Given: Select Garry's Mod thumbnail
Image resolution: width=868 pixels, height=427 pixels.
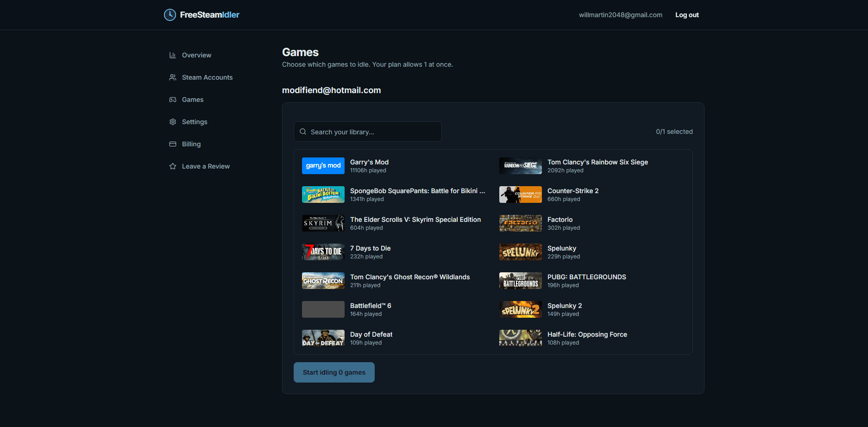Looking at the screenshot, I should pyautogui.click(x=323, y=166).
